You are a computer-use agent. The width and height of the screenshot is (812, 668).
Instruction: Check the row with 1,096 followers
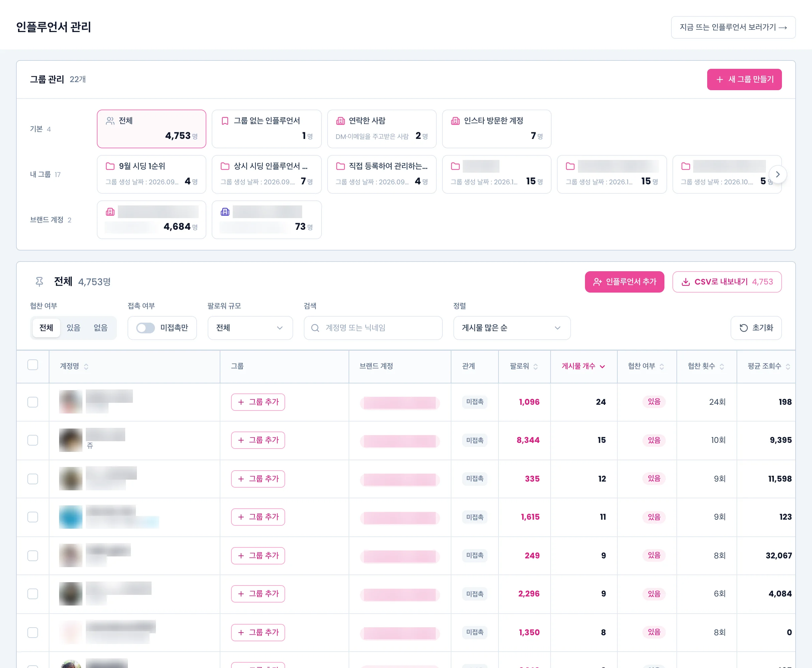click(x=33, y=402)
